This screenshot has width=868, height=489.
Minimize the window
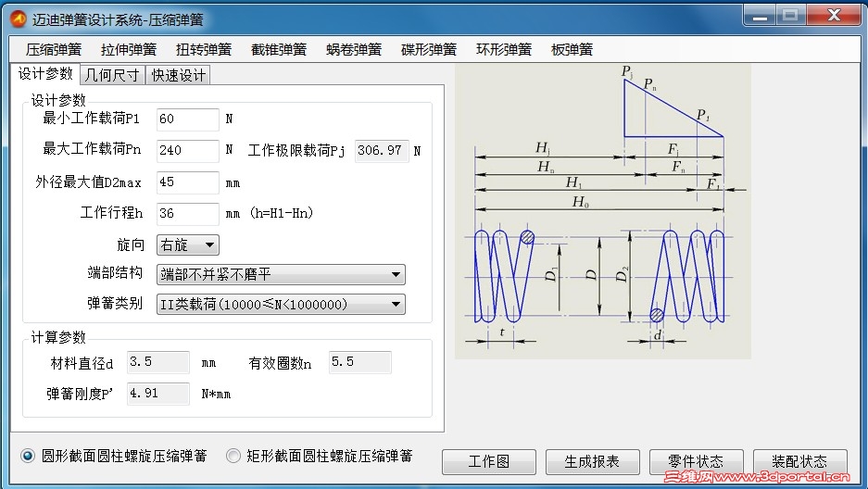[760, 16]
